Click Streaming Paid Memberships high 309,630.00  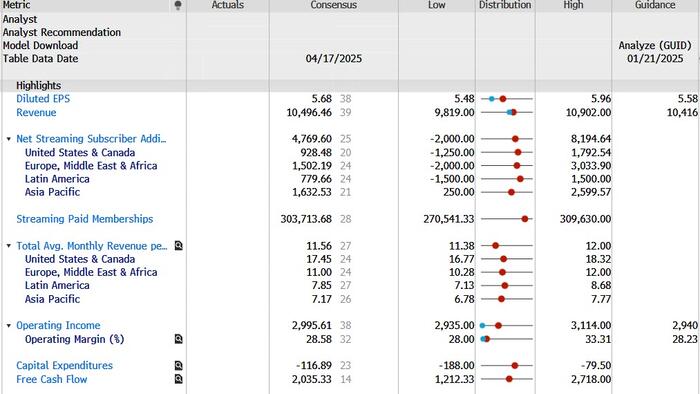pos(585,219)
